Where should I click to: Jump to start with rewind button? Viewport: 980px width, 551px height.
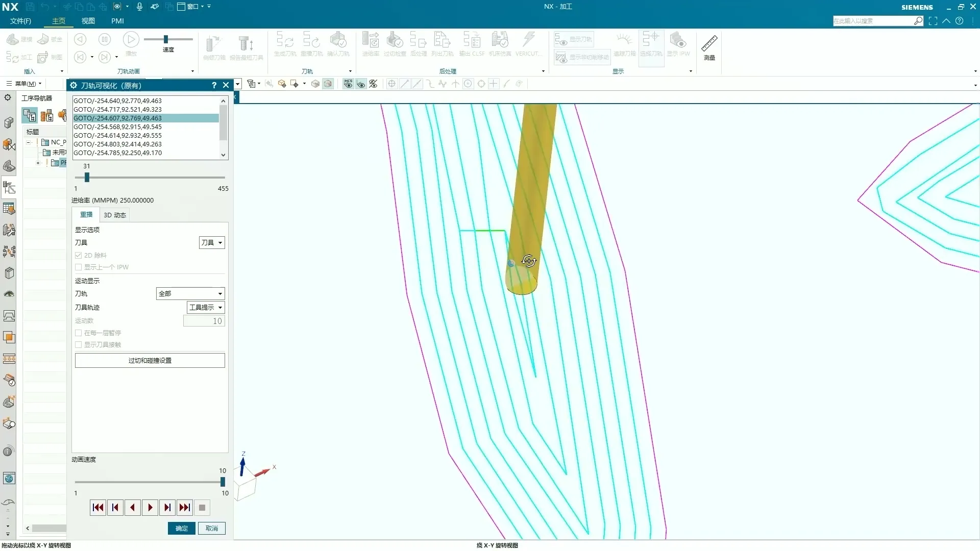(98, 508)
